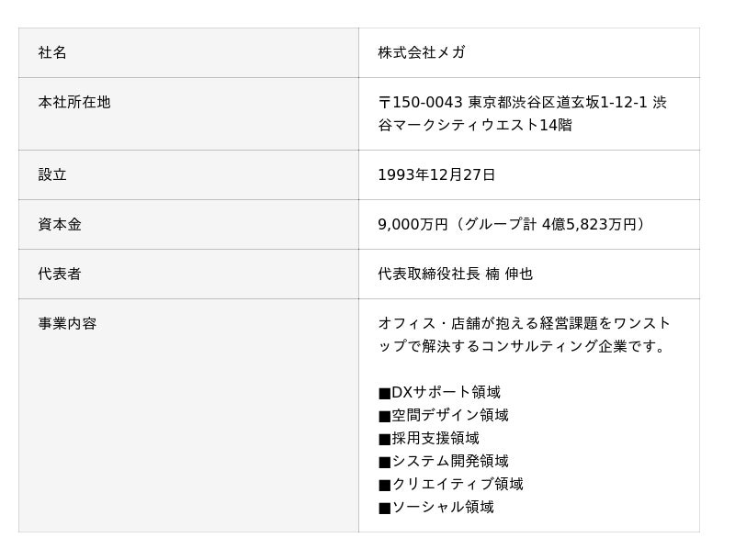Click the DXサポート領域 bullet item
This screenshot has width=735, height=560.
439,392
